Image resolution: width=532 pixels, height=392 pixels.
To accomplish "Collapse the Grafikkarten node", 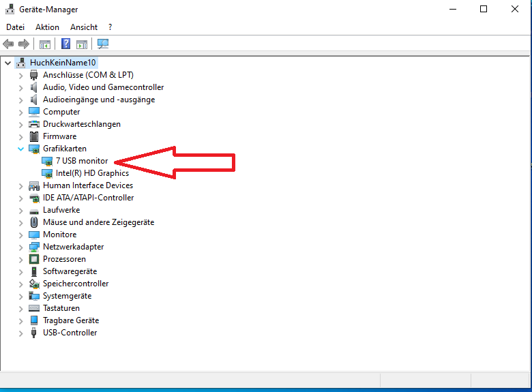I will (20, 149).
